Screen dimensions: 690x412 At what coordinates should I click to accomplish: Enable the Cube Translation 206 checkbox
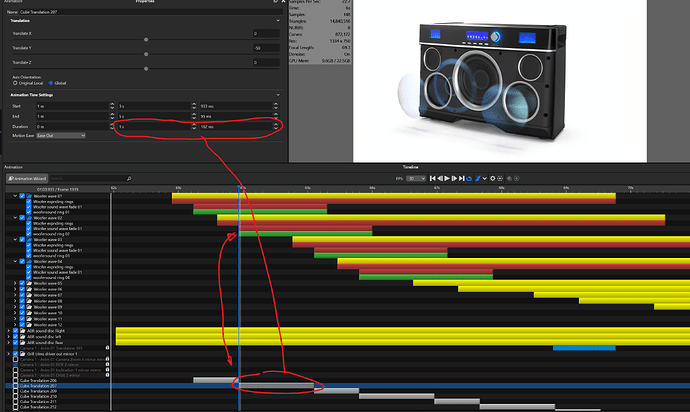(x=15, y=380)
